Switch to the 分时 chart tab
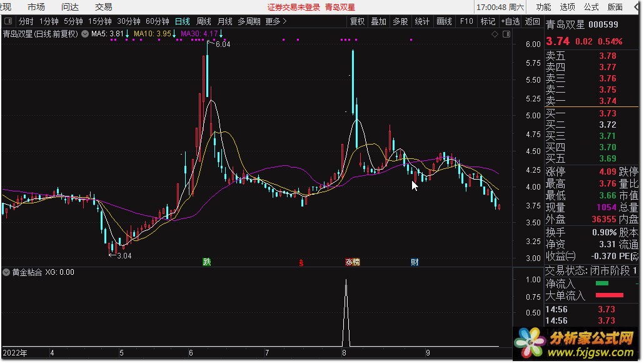 (26, 21)
